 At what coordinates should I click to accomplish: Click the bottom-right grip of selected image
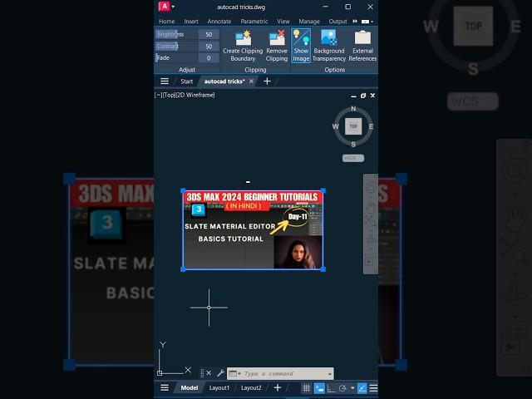(323, 269)
